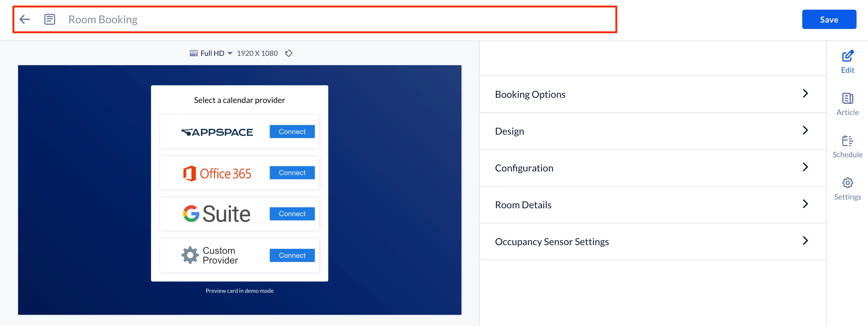Expand the Design section
Screen dimensions: 868x326
click(652, 131)
